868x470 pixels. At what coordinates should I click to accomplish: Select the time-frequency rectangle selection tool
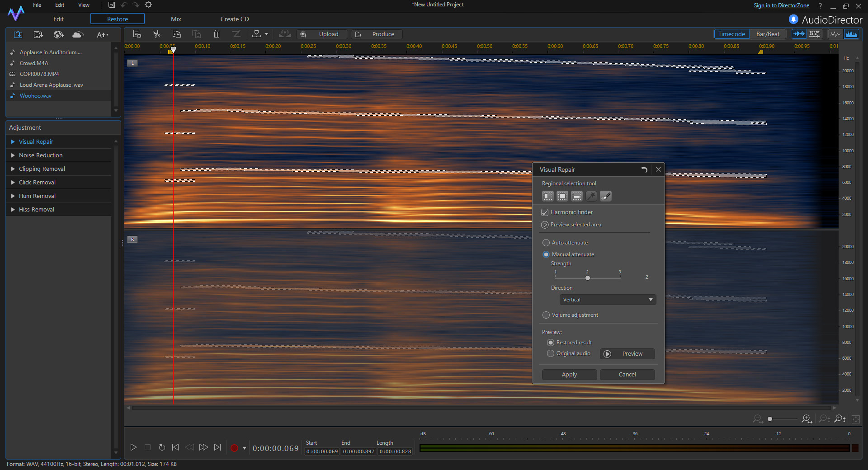(x=562, y=196)
